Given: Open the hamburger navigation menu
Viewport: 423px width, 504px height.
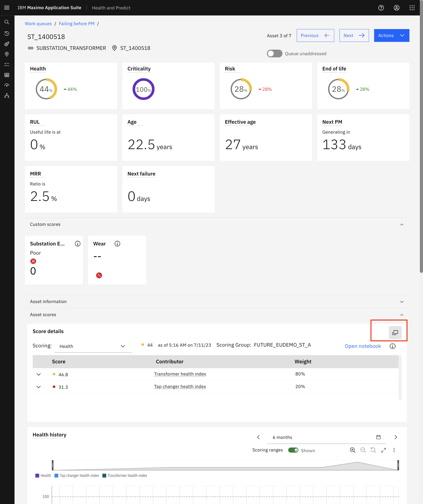Looking at the screenshot, I should coord(7,8).
